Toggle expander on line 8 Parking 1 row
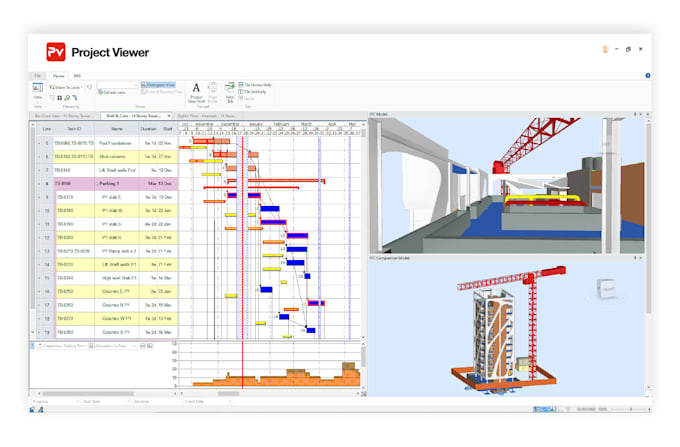Viewport: 680px width, 447px height. 39,184
